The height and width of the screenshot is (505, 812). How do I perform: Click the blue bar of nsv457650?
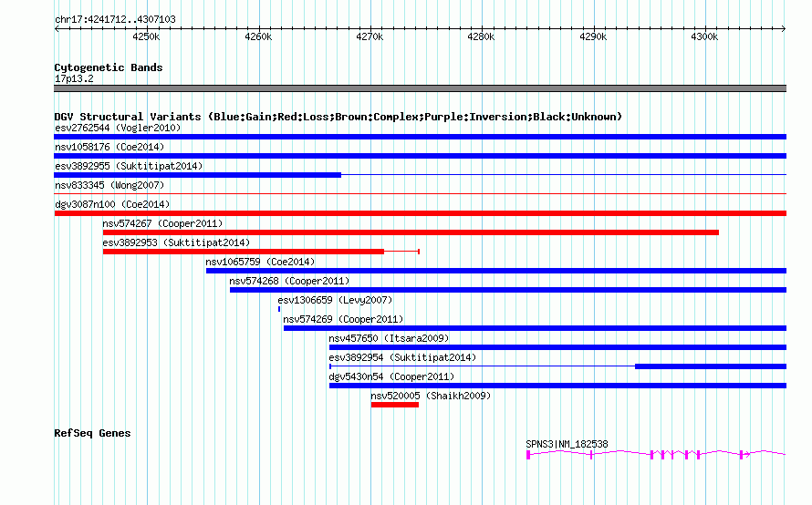(x=557, y=347)
